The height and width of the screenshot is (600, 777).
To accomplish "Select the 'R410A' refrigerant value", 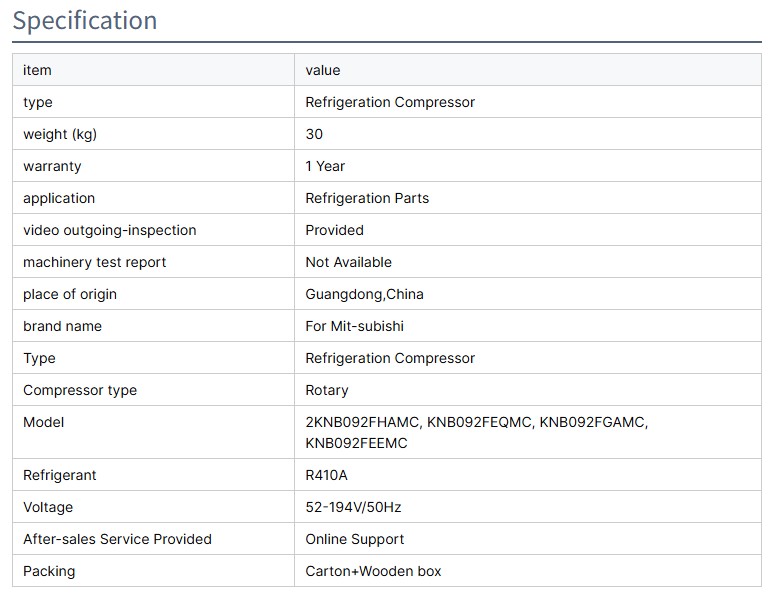I will pos(326,475).
